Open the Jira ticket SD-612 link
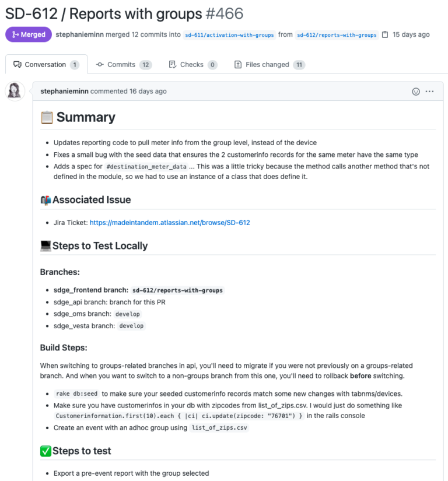 point(170,222)
